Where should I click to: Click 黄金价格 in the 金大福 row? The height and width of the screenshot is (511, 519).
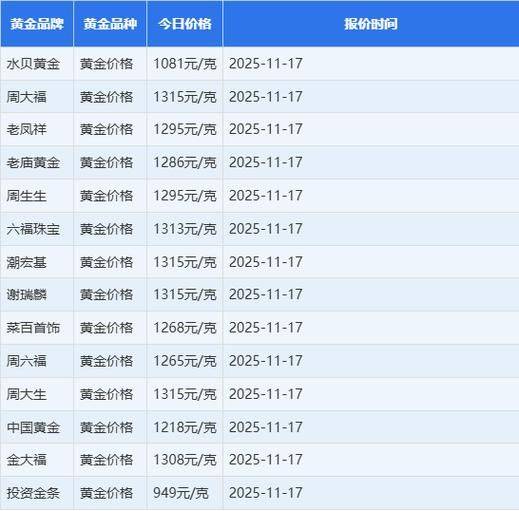tap(106, 460)
